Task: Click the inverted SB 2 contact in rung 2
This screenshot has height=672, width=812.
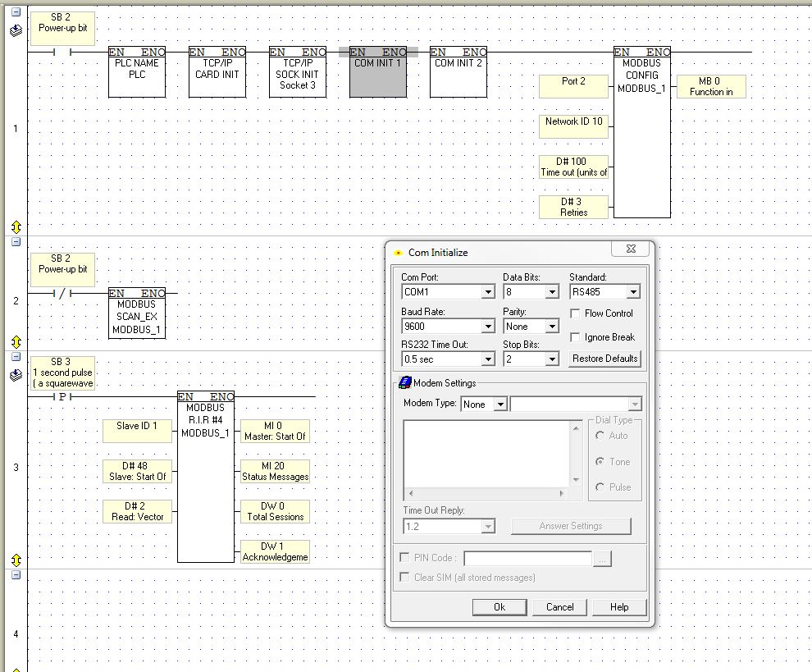Action: pyautogui.click(x=62, y=293)
